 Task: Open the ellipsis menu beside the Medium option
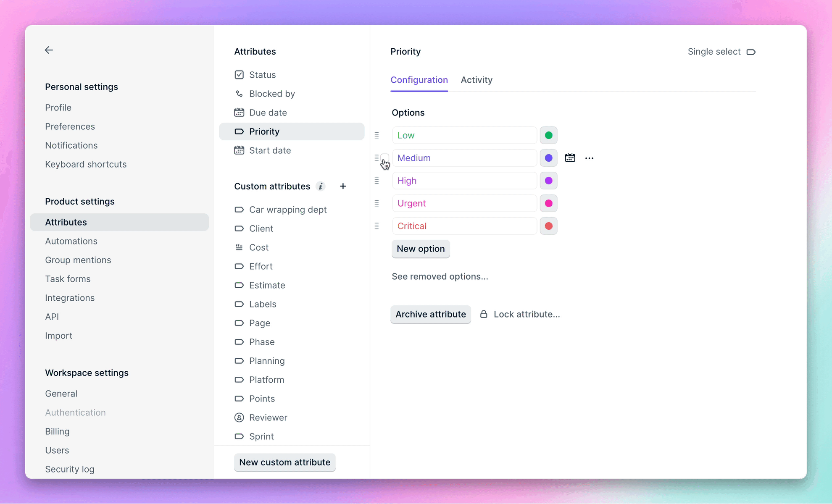[589, 158]
